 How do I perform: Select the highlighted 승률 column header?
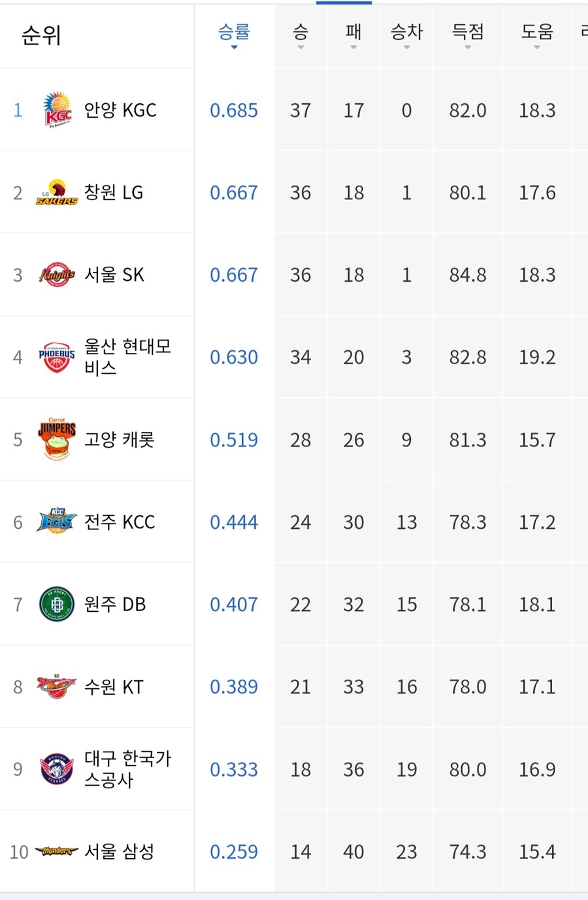pos(233,30)
